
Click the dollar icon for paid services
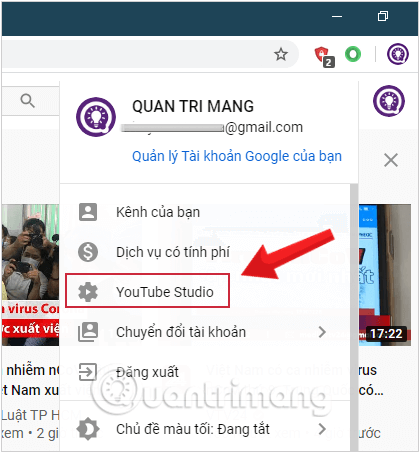tap(88, 252)
